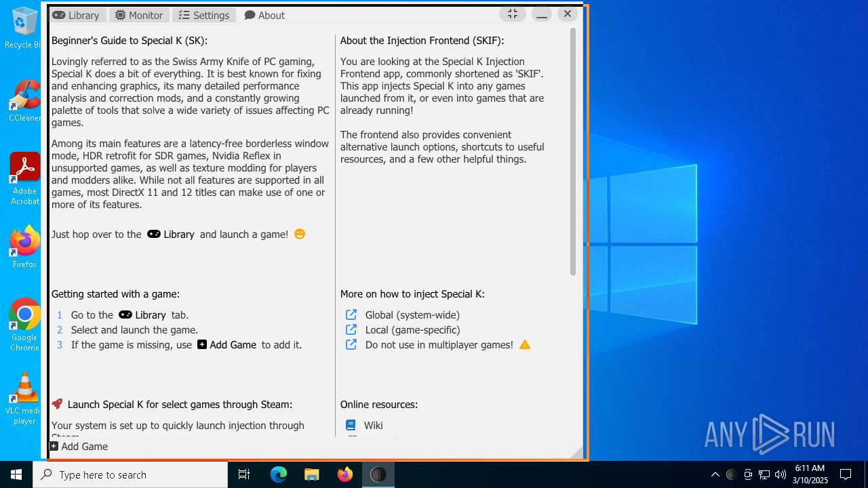Click the taskbar search box
This screenshot has width=868, height=488.
[130, 474]
